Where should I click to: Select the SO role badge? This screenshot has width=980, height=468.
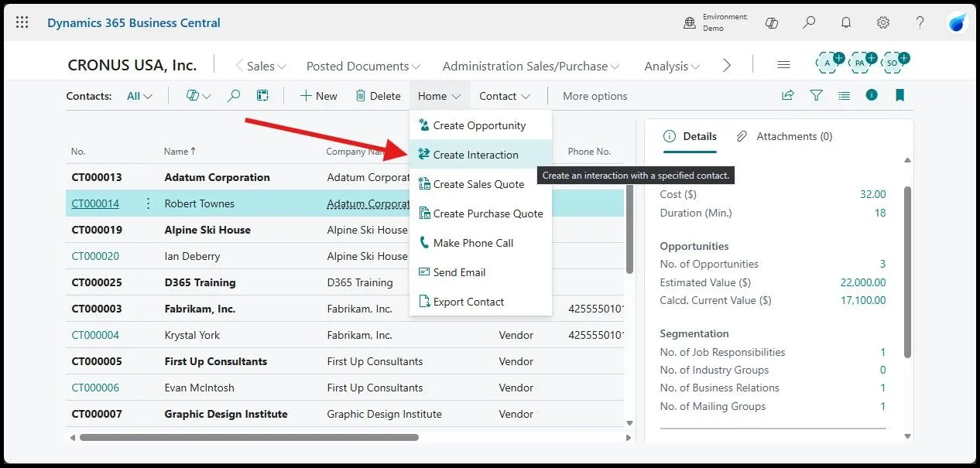click(893, 62)
